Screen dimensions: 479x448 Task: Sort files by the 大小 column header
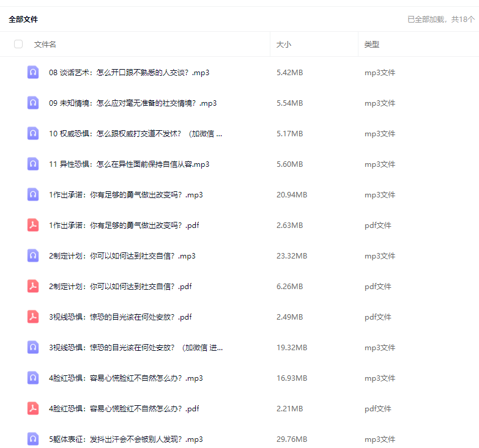[x=284, y=45]
